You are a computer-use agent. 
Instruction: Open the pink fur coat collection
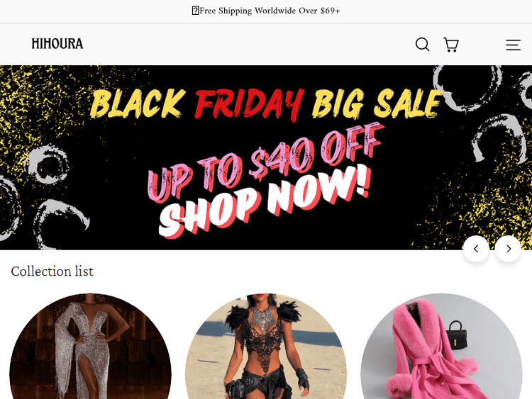tap(441, 346)
